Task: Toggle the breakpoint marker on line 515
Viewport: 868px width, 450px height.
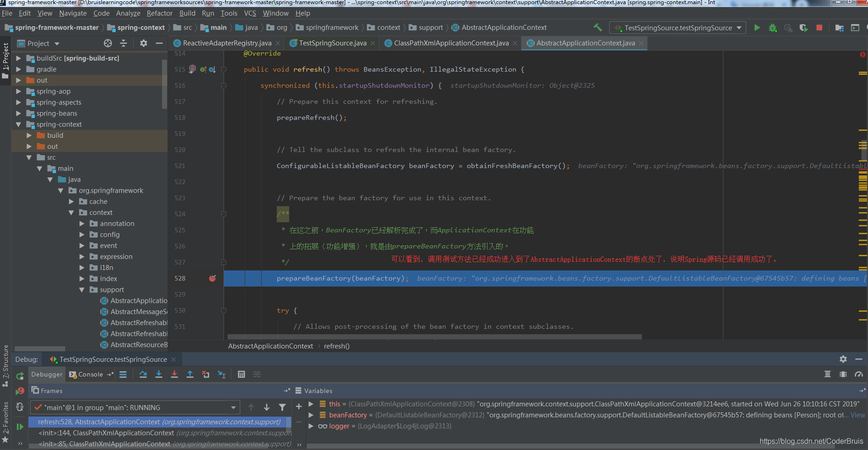Action: 192,69
